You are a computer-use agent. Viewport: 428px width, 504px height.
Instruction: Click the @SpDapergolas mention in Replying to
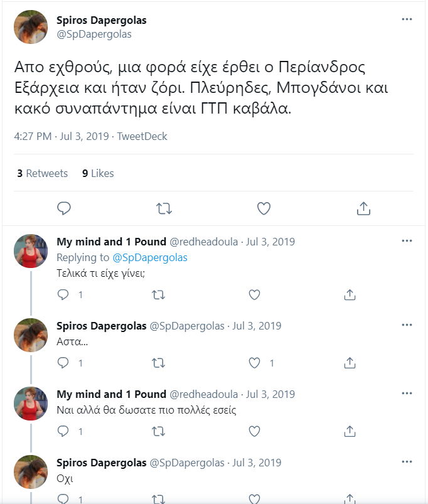pyautogui.click(x=150, y=257)
